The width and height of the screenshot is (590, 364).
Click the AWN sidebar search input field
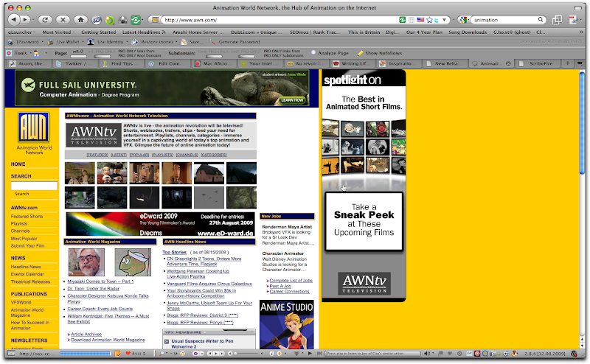[34, 186]
